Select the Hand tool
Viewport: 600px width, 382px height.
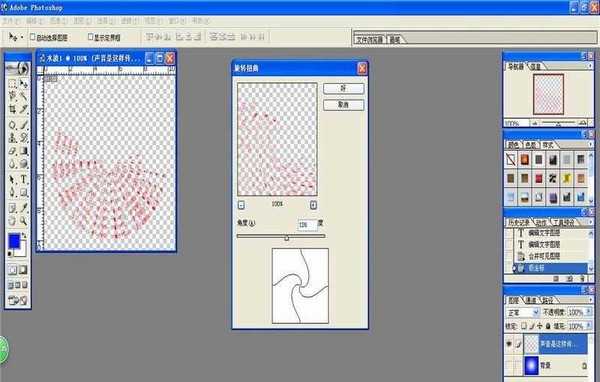tap(13, 221)
